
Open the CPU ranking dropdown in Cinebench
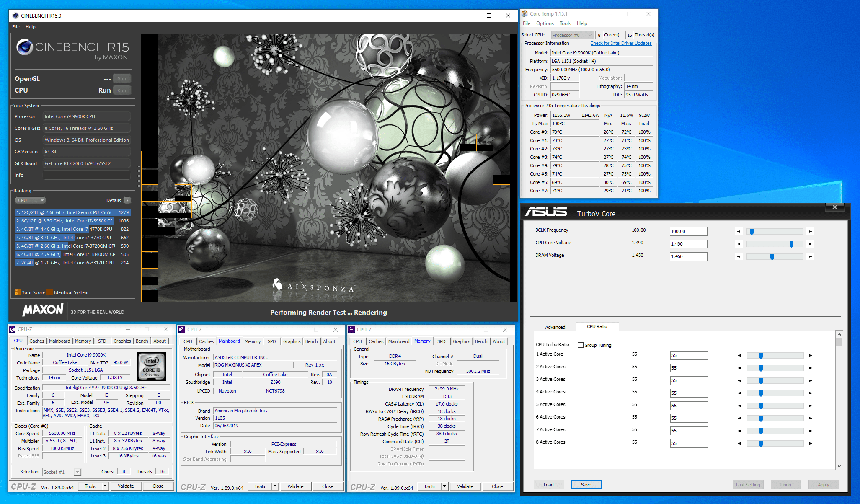[x=30, y=200]
